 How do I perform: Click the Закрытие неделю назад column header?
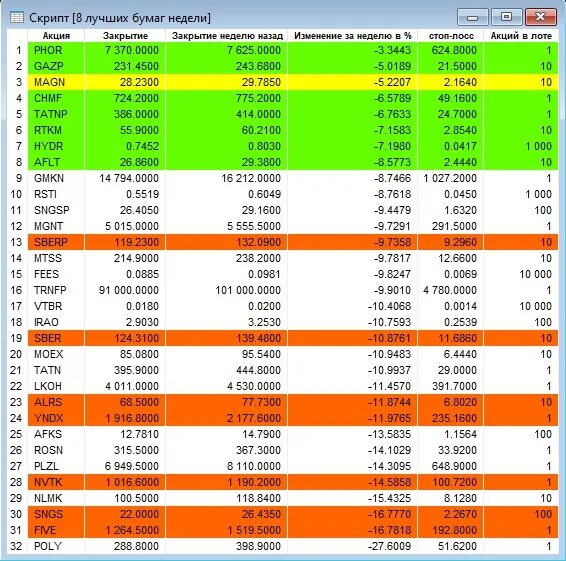pos(227,36)
